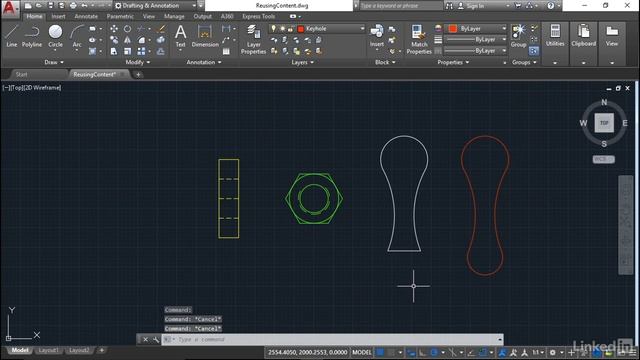Screen dimensions: 640x360
Task: Toggle object snap tracking in status bar
Action: click(471, 353)
